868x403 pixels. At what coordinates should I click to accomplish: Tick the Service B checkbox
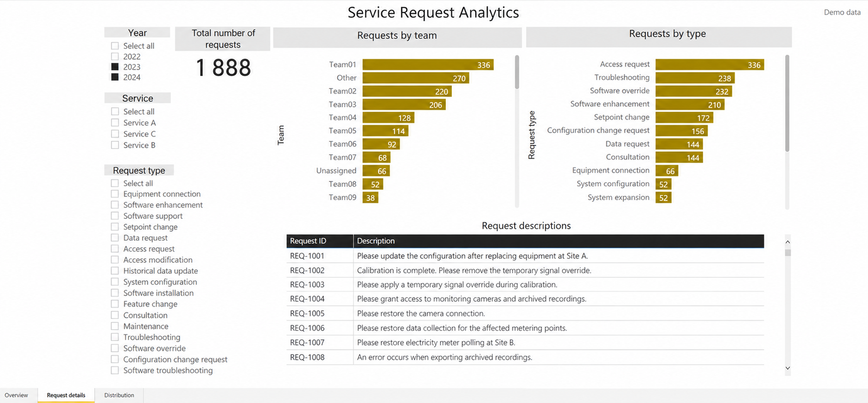coord(115,145)
